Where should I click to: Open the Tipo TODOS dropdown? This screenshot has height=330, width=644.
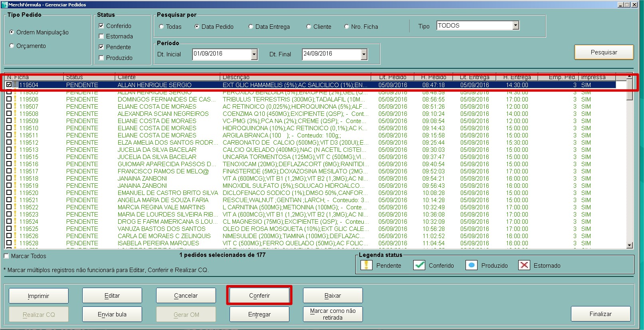[515, 26]
